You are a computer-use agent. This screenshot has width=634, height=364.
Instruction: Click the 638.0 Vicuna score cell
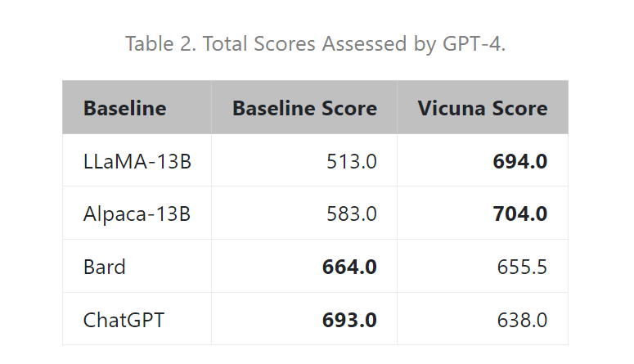(521, 320)
